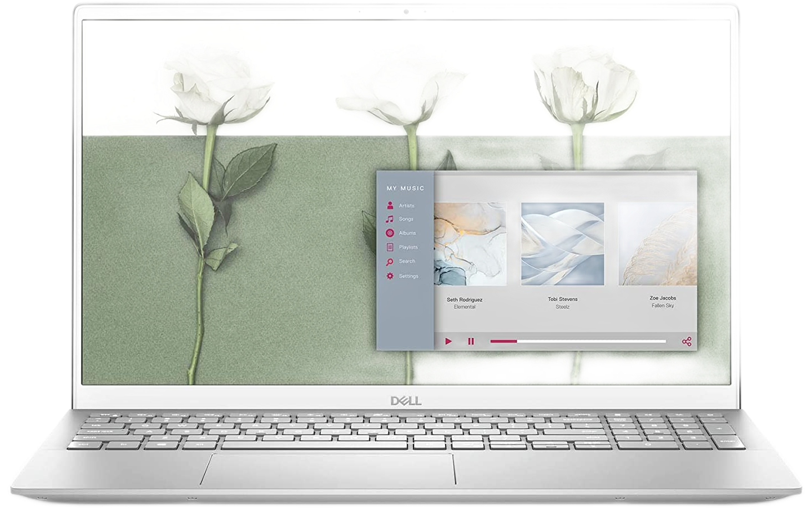Open Search with the magnifier icon
The image size is (812, 513).
[390, 262]
